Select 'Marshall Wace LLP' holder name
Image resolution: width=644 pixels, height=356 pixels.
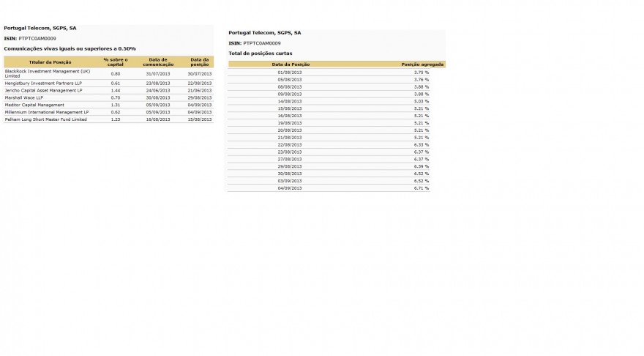tap(24, 98)
